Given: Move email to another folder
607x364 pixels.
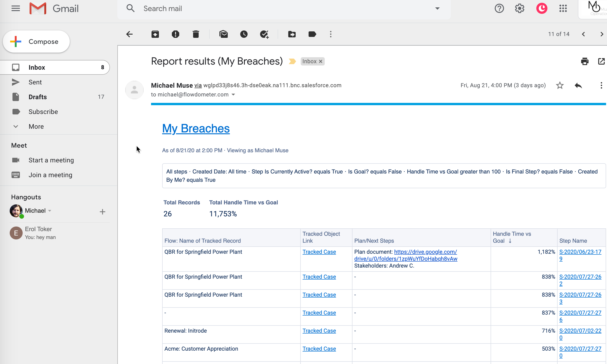Looking at the screenshot, I should 292,34.
